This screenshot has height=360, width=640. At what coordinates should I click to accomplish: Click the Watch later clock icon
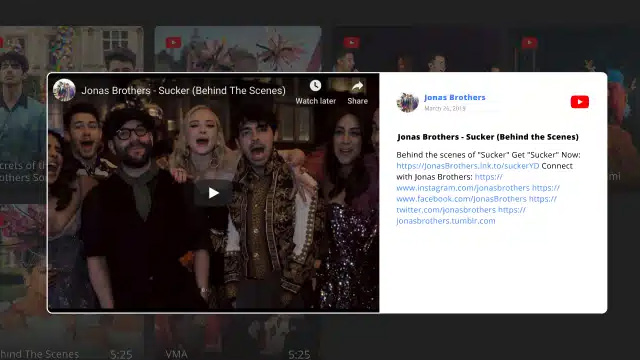tap(315, 86)
